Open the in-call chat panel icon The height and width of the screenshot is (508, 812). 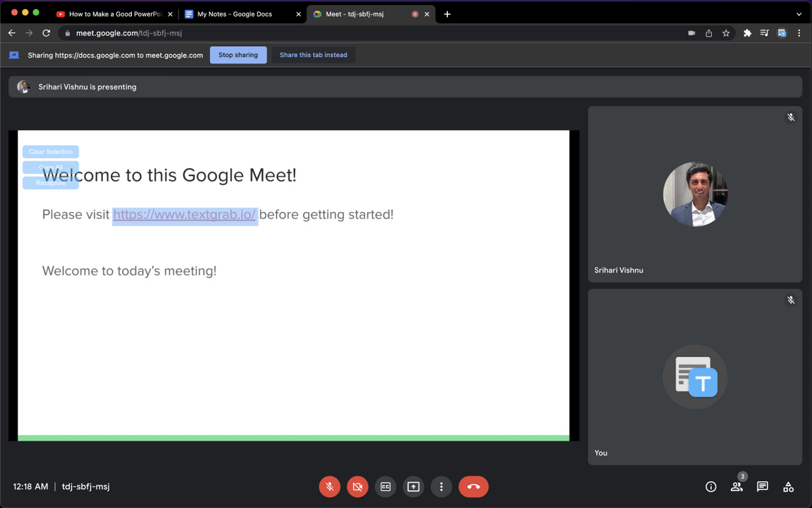(x=763, y=486)
